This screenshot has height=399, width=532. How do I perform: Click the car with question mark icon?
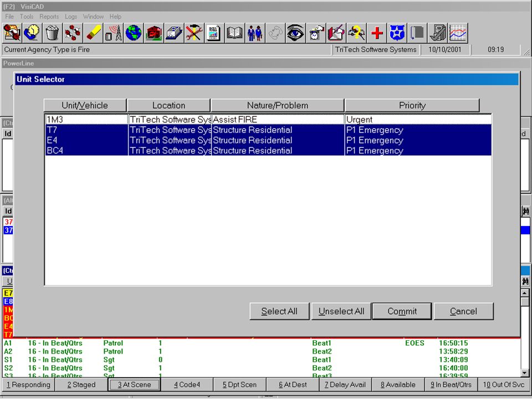356,33
